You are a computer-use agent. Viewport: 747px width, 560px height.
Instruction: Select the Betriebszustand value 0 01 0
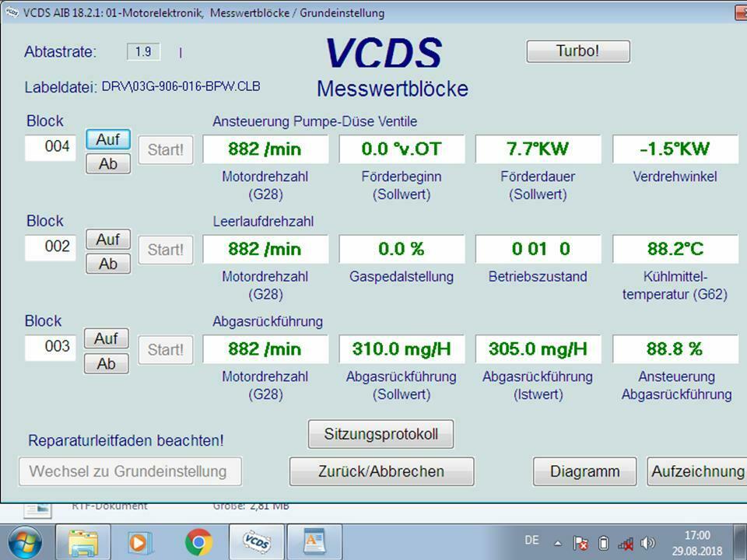pyautogui.click(x=538, y=249)
